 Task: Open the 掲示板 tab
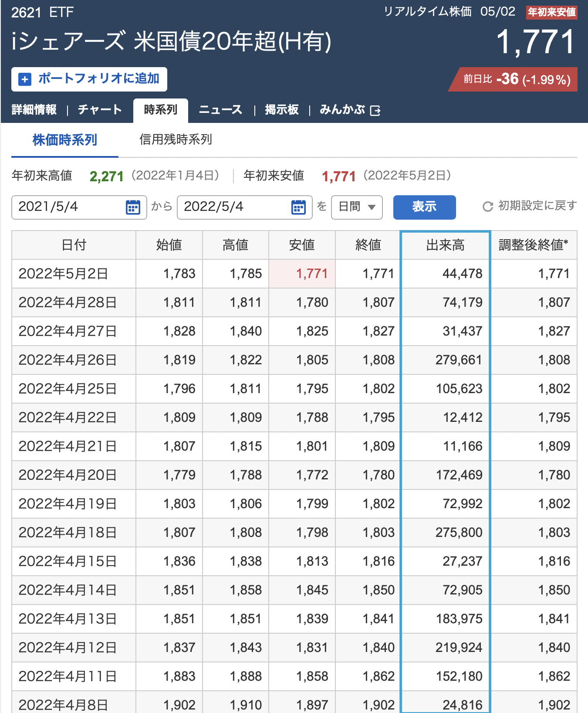tap(282, 110)
